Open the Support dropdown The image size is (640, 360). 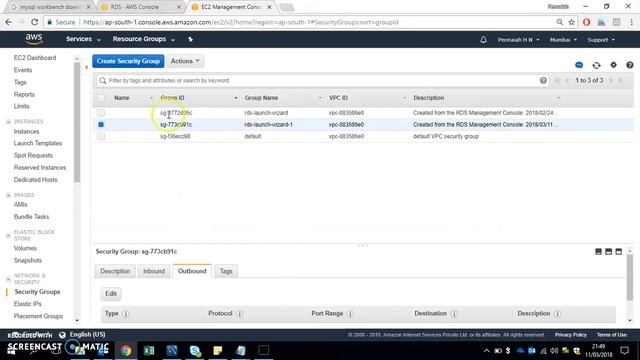[x=601, y=40]
